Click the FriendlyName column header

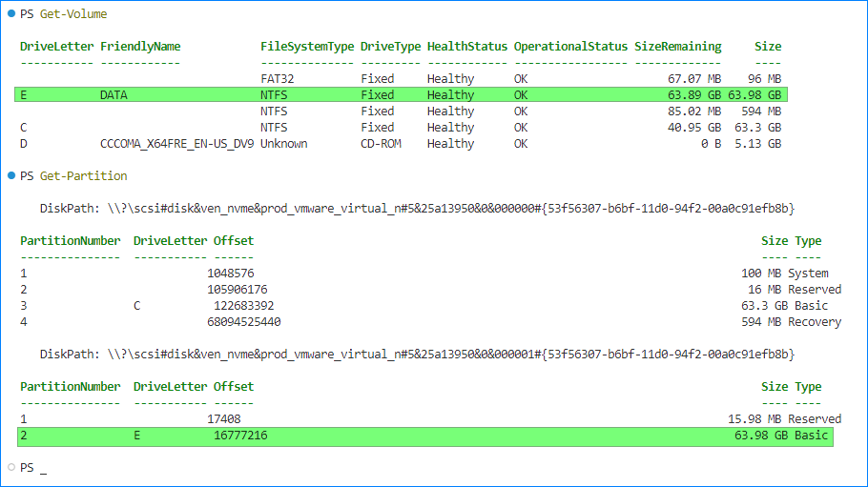(140, 47)
